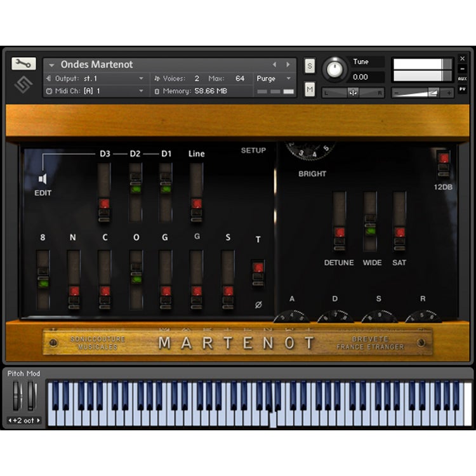Click the BRIGHT dial
The width and height of the screenshot is (476, 476).
coord(310,150)
